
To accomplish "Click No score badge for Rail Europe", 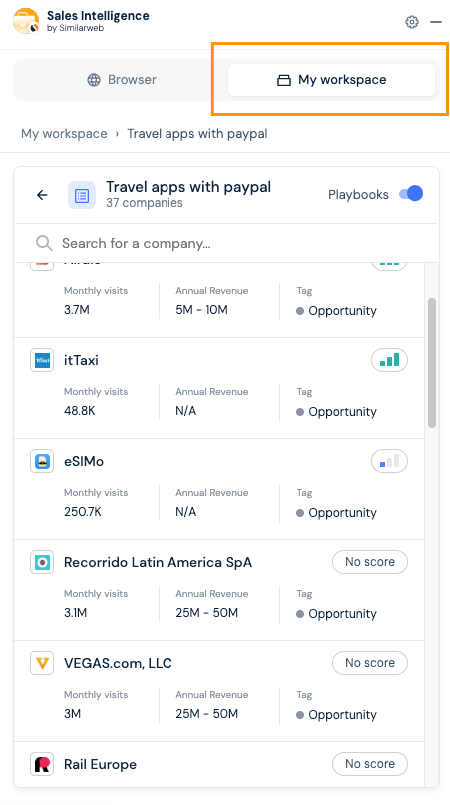I will coord(370,764).
